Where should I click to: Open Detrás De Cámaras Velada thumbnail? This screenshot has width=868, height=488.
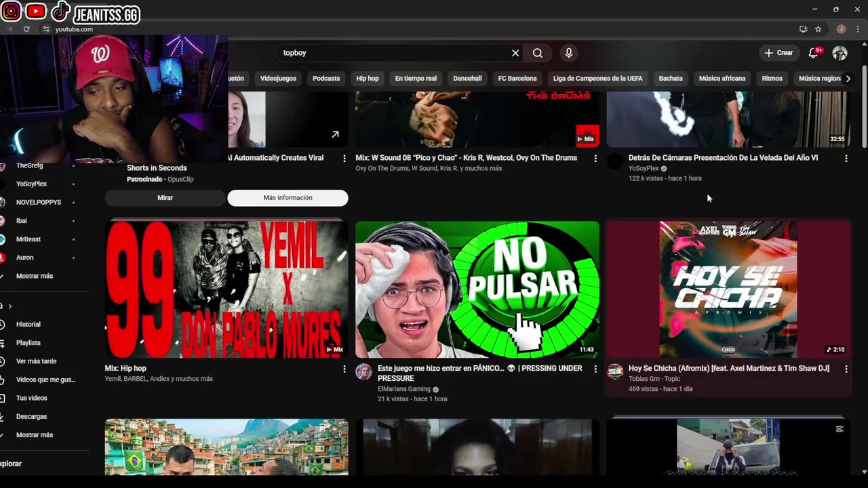tap(728, 119)
